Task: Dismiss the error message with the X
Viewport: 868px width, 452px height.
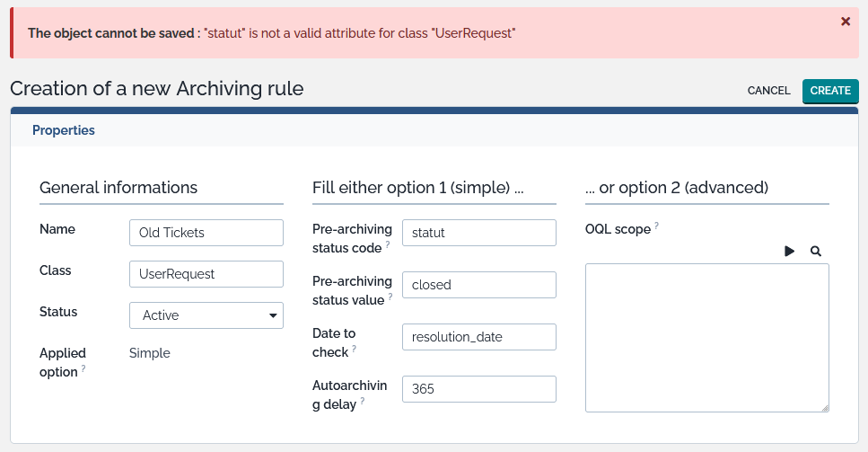Action: [x=846, y=22]
